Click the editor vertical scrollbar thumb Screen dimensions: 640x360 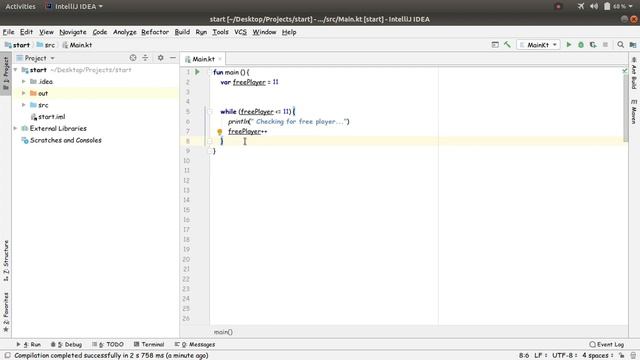click(626, 108)
